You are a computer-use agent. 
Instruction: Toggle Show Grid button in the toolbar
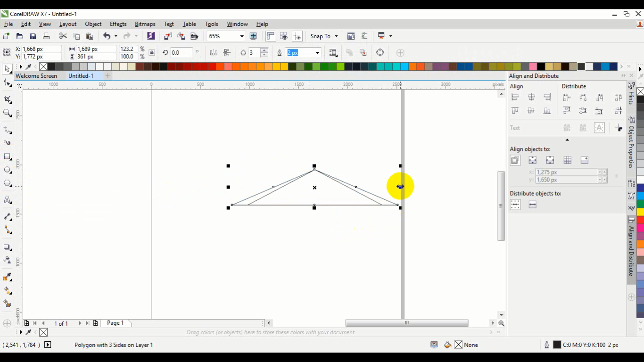(284, 36)
